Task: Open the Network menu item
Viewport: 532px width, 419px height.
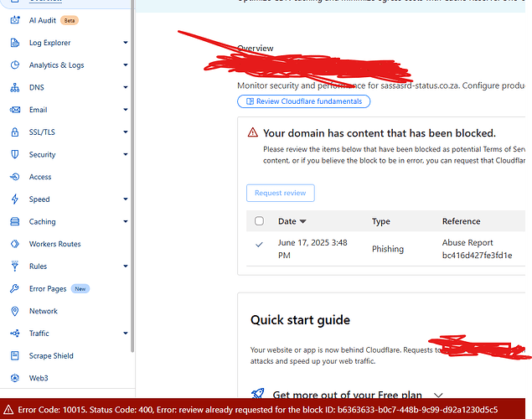Action: coord(44,311)
